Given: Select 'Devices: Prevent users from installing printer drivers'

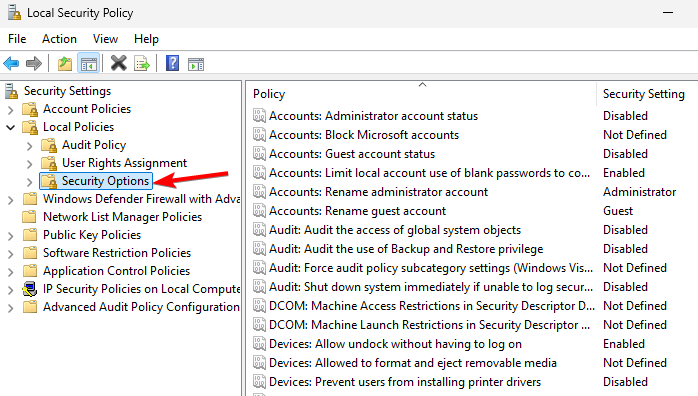Looking at the screenshot, I should [x=405, y=382].
